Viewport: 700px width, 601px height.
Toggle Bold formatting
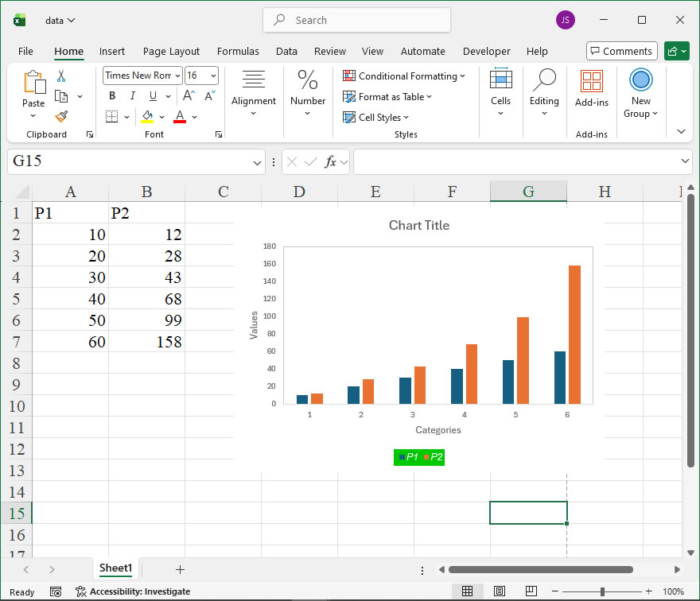coord(112,96)
